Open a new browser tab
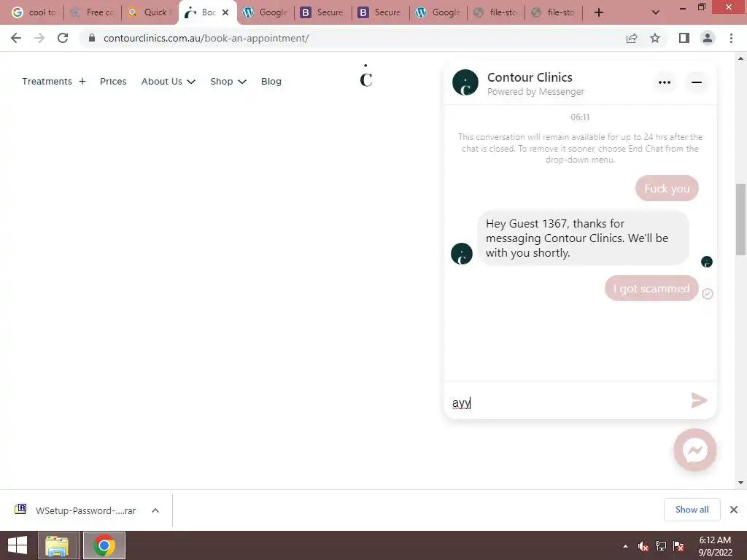The image size is (747, 560). [599, 12]
